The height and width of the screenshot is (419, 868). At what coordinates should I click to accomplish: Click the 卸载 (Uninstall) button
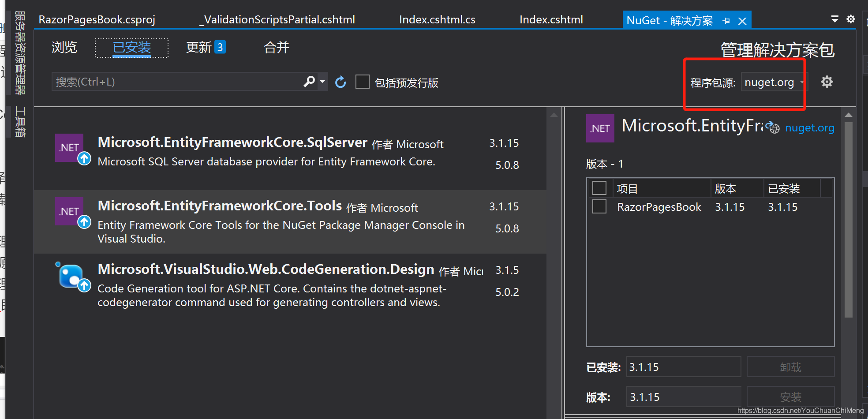pyautogui.click(x=790, y=367)
